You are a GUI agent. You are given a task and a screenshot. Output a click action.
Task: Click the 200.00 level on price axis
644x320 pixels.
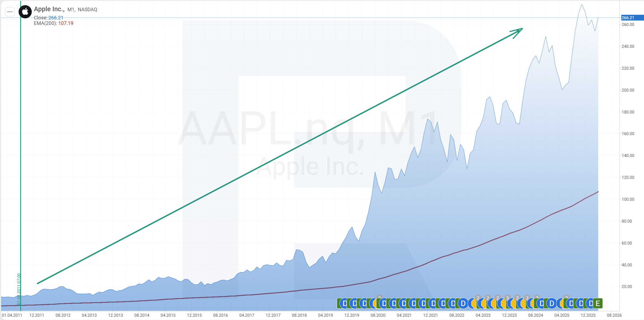click(x=628, y=90)
